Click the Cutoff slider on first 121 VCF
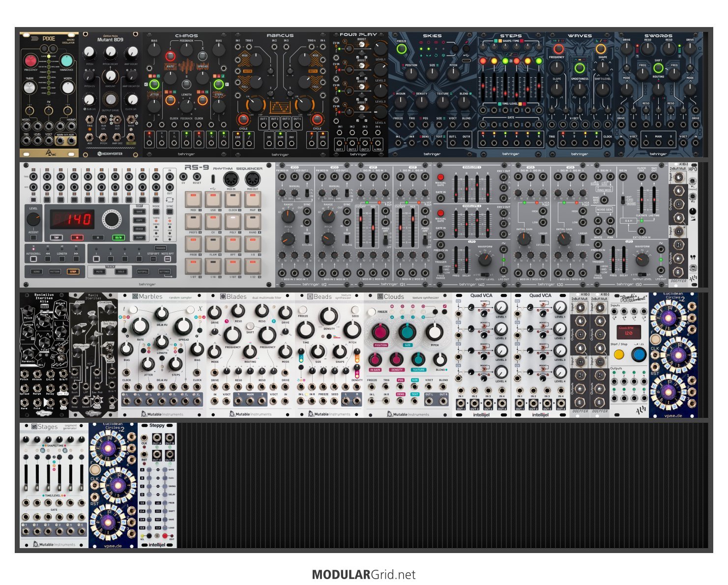This screenshot has width=728, height=585. pyautogui.click(x=361, y=228)
